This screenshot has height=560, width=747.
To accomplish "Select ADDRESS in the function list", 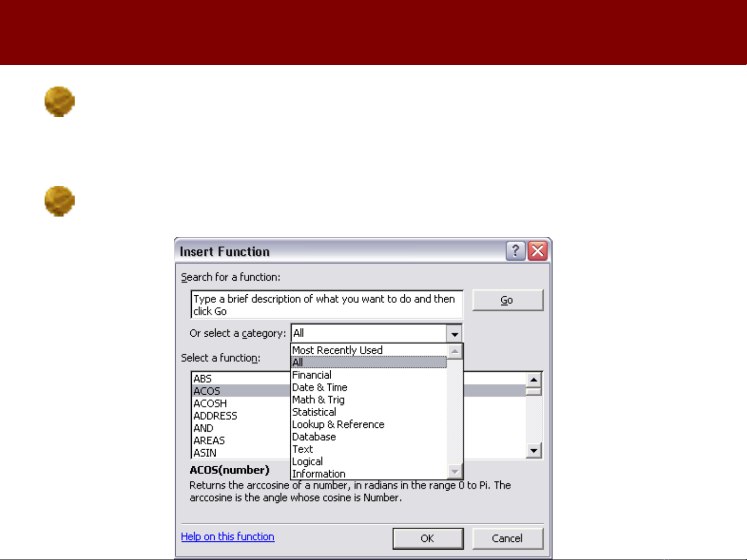I will click(215, 416).
